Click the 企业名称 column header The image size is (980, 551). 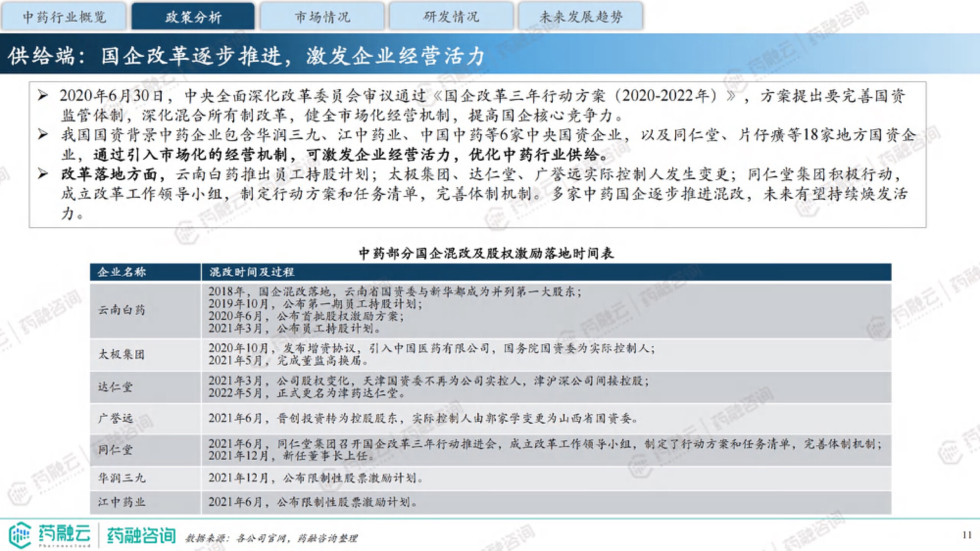point(122,272)
